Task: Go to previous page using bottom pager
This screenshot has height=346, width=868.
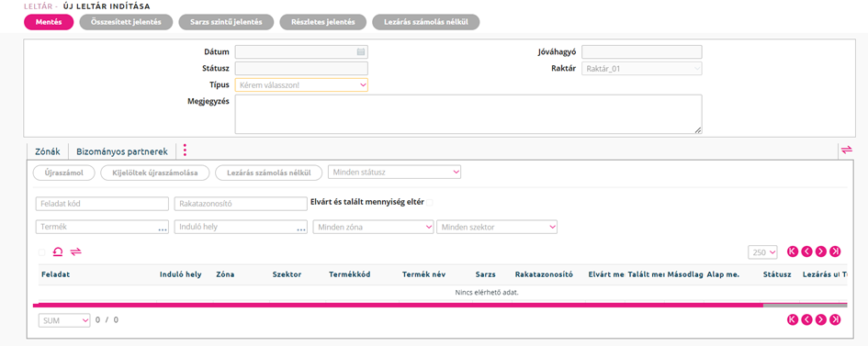Action: pyautogui.click(x=806, y=319)
